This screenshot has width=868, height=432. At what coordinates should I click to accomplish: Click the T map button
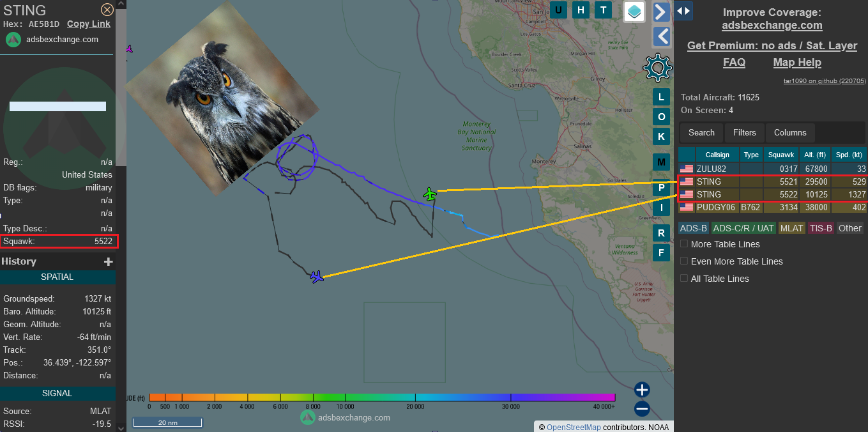(x=604, y=10)
